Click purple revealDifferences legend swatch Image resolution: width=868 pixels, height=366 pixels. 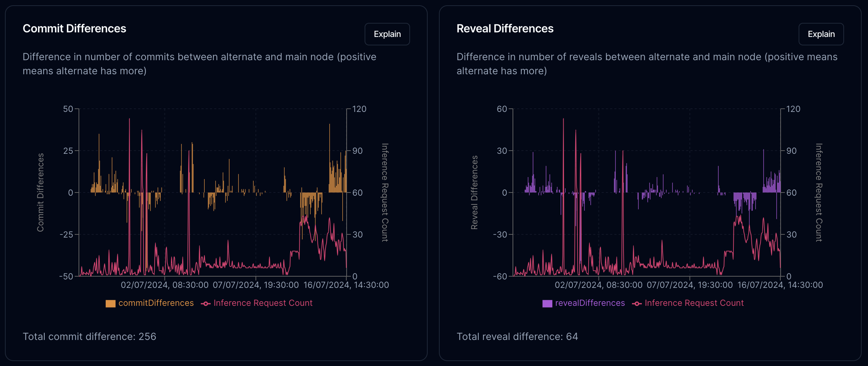[547, 303]
